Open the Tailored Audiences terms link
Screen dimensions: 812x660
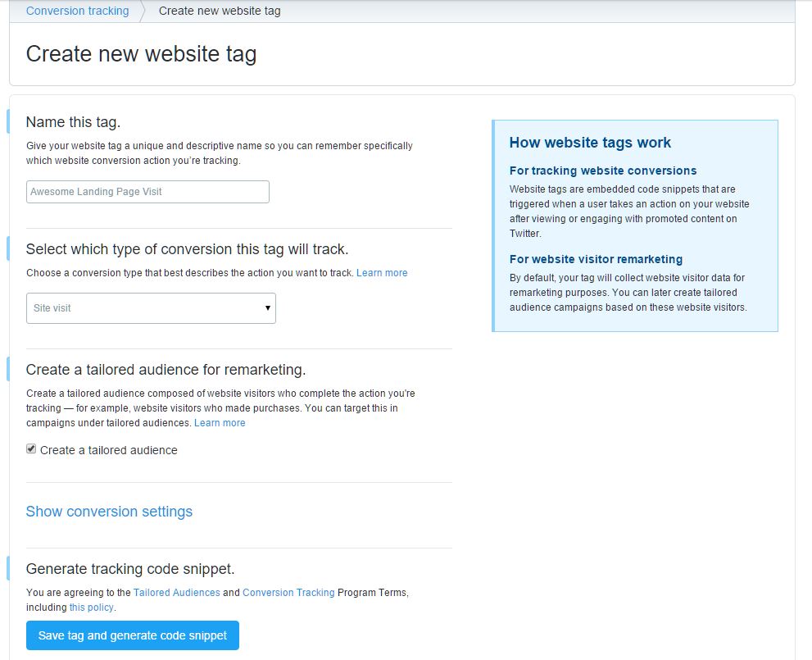pos(177,593)
